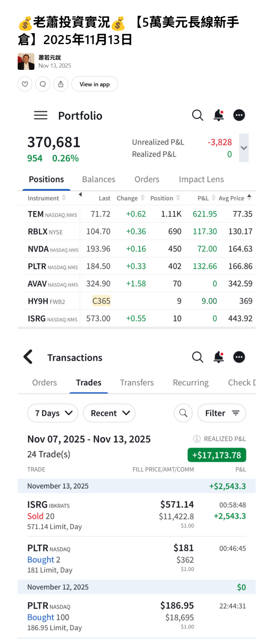Open more options in Transactions header

click(239, 357)
